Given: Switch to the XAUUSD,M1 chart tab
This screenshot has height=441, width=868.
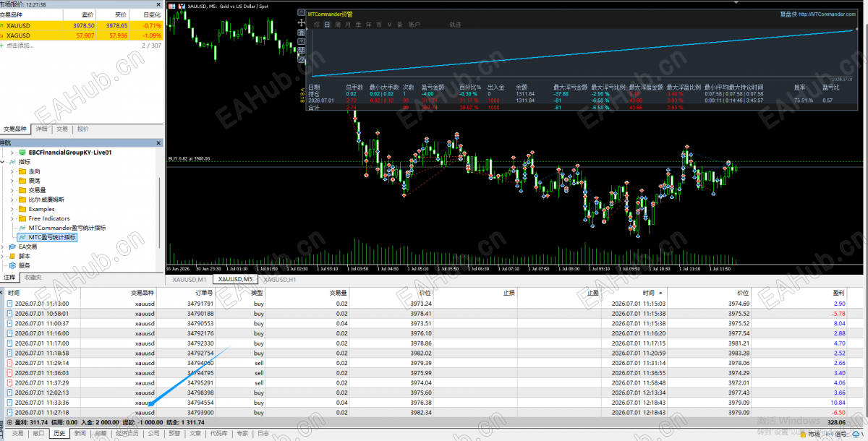Looking at the screenshot, I should 190,279.
